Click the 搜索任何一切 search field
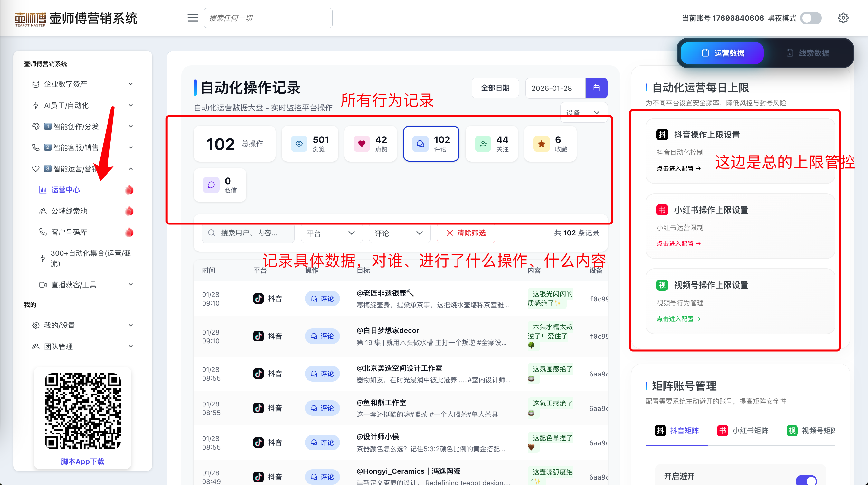The height and width of the screenshot is (485, 868). [x=268, y=18]
